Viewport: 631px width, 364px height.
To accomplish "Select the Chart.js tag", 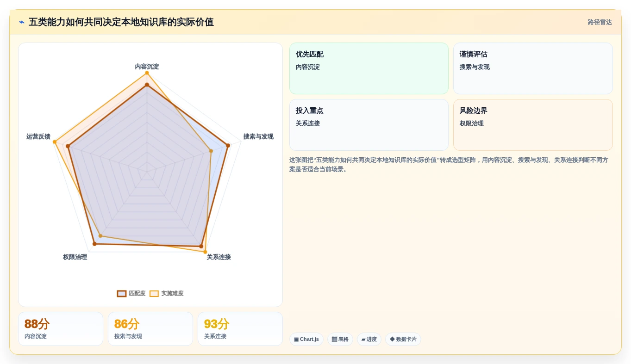I will click(306, 339).
